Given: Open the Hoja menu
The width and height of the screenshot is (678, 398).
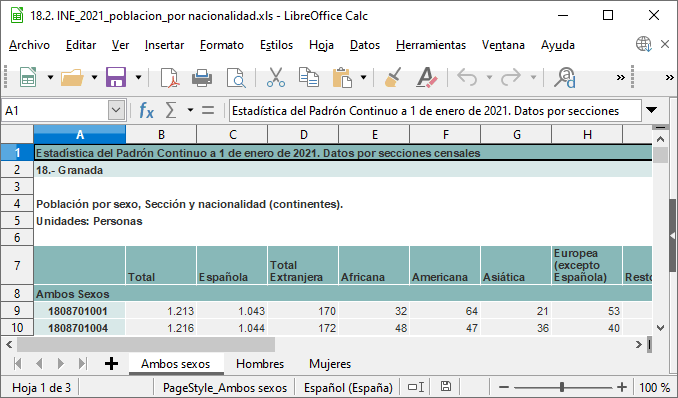Looking at the screenshot, I should point(321,45).
